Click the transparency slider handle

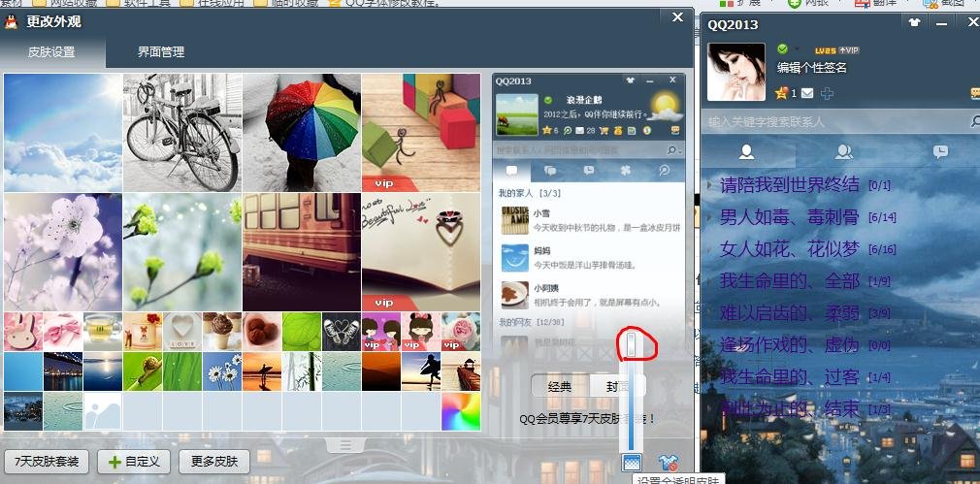click(632, 345)
